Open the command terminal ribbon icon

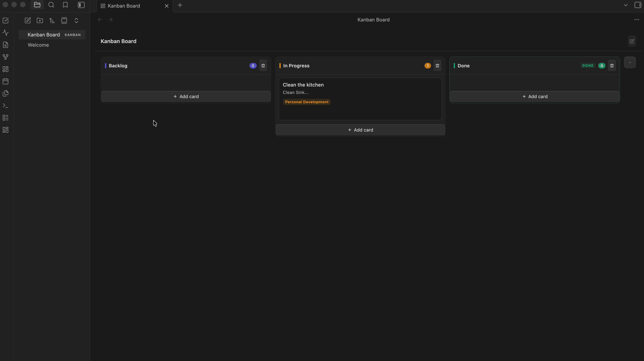6,106
